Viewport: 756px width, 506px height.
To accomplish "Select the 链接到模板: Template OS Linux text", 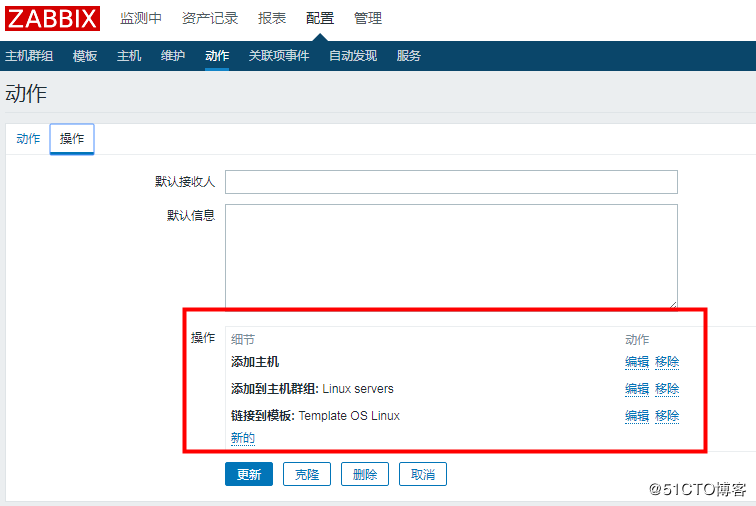I will (315, 416).
